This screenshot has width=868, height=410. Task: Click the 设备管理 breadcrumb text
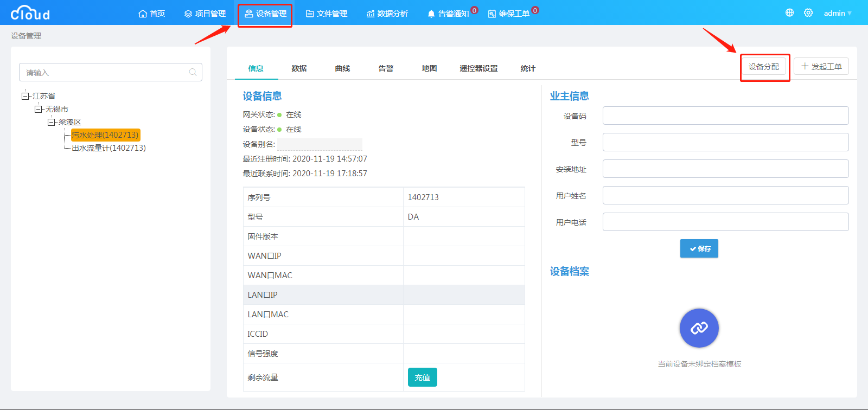(26, 36)
